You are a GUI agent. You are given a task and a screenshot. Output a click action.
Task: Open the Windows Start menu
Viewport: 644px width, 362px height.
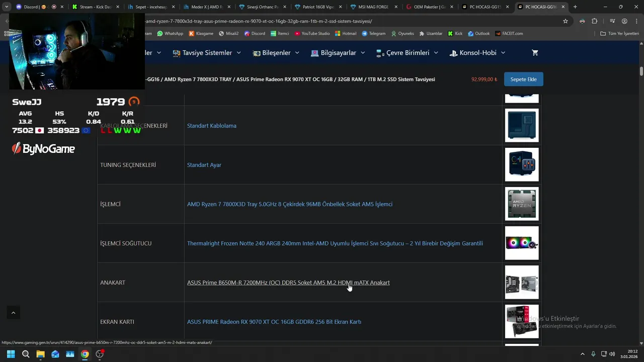[x=11, y=354]
